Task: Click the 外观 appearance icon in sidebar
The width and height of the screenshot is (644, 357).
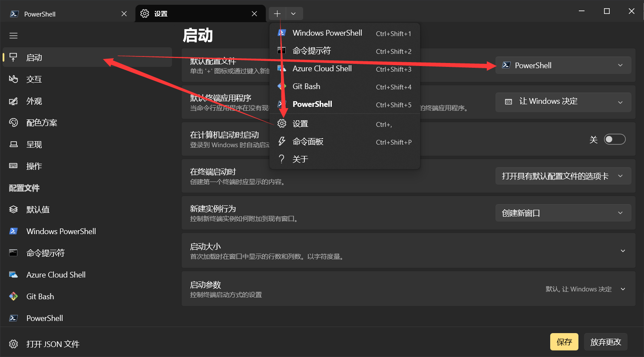Action: pos(13,101)
